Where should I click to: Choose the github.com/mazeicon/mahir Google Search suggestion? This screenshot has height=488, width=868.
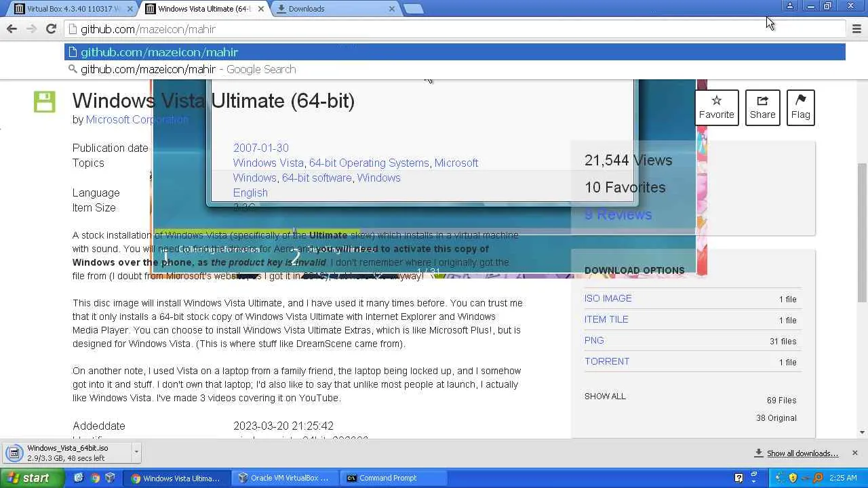tap(455, 69)
